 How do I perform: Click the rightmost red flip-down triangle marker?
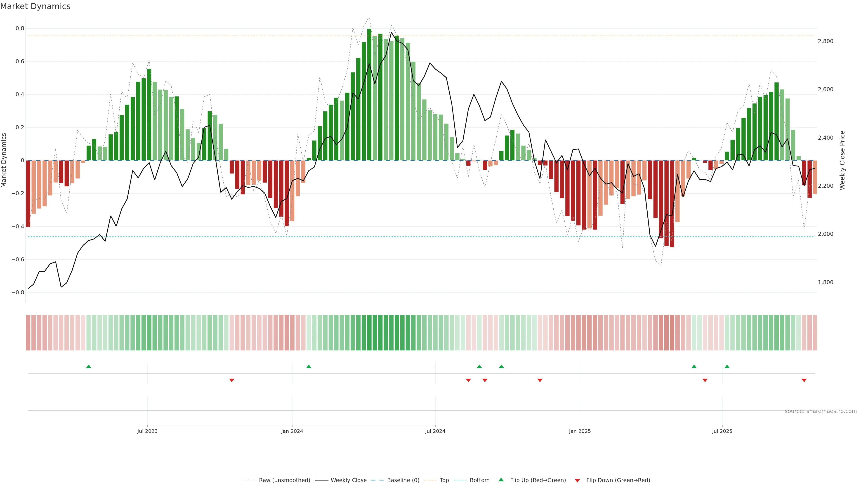(x=804, y=380)
